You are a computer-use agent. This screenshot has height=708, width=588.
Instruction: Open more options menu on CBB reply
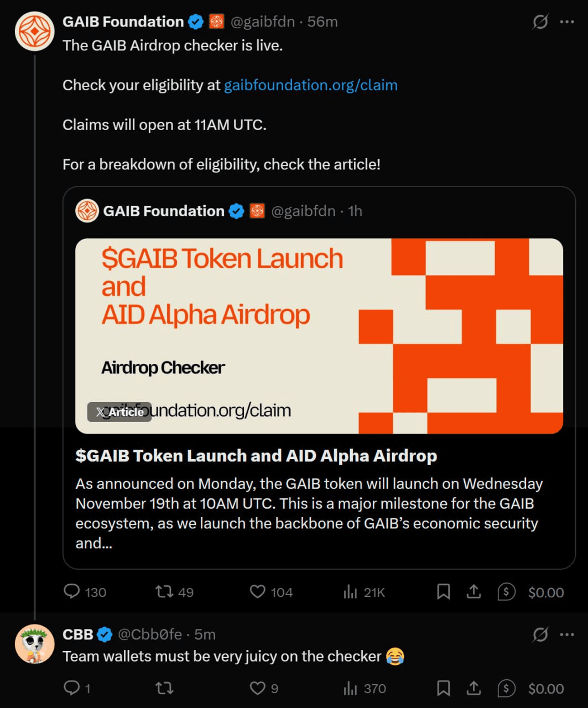pos(567,634)
